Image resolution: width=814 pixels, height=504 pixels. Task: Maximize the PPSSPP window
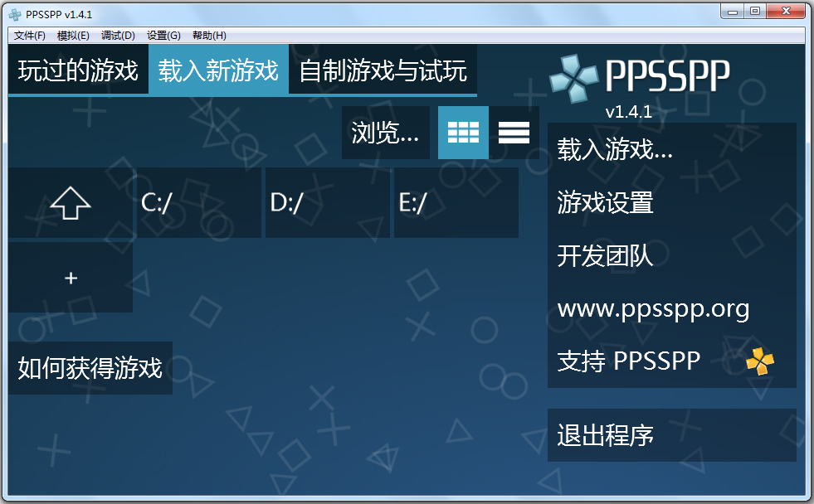[755, 12]
